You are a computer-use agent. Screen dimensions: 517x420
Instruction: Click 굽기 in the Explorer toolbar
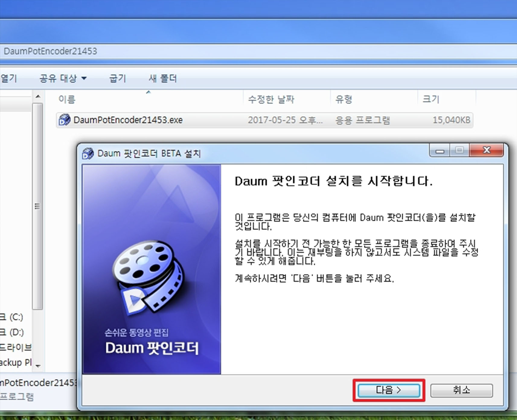click(x=117, y=78)
